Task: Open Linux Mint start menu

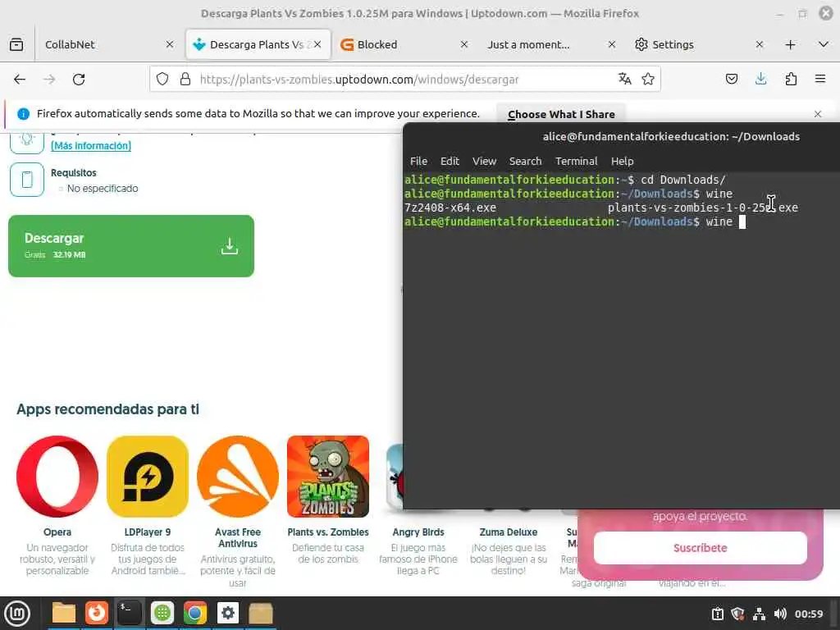Action: 17,614
